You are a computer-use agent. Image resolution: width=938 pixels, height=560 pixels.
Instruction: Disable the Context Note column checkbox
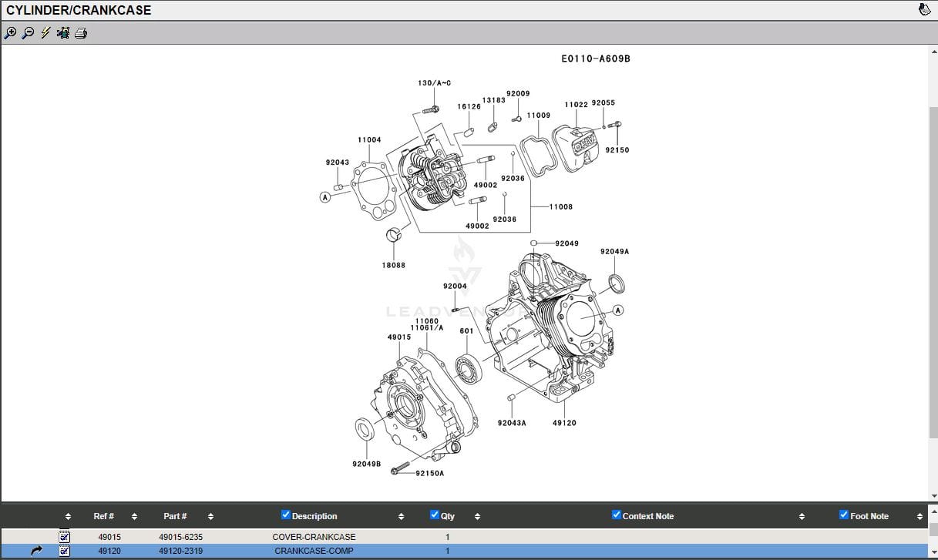pyautogui.click(x=616, y=515)
